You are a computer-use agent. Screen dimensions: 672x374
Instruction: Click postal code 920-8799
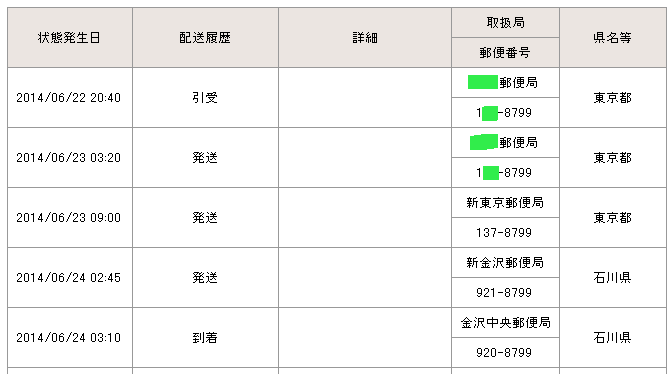point(505,353)
